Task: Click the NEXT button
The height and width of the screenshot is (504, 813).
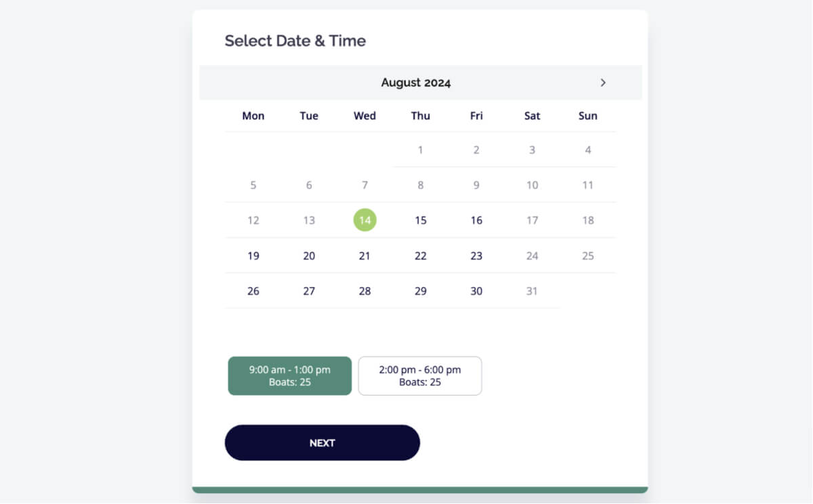Action: point(322,443)
